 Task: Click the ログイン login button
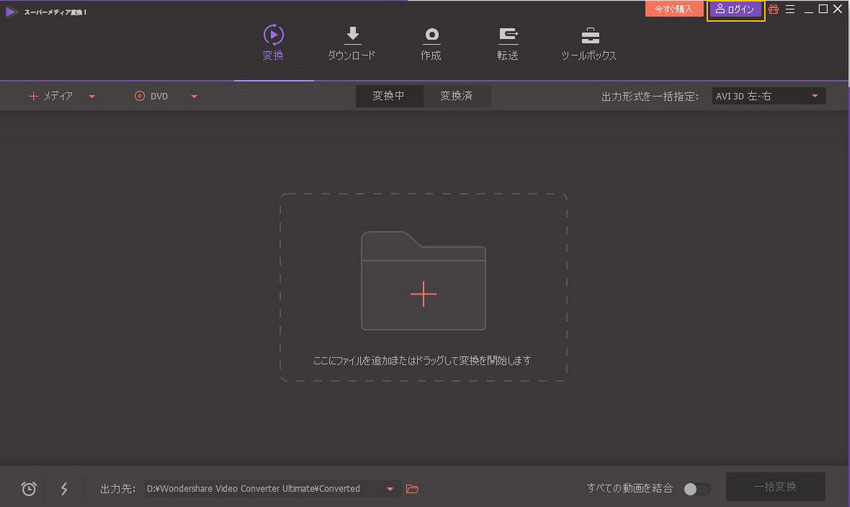coord(736,9)
